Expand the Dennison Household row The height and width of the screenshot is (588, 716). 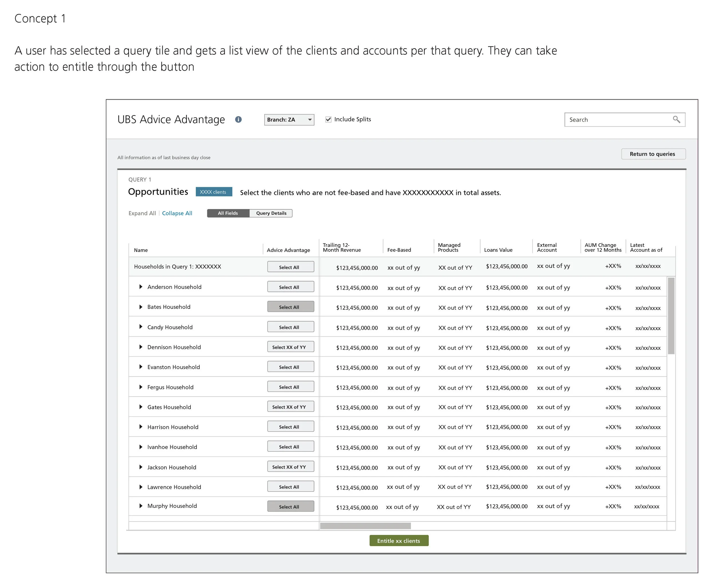[x=141, y=347]
